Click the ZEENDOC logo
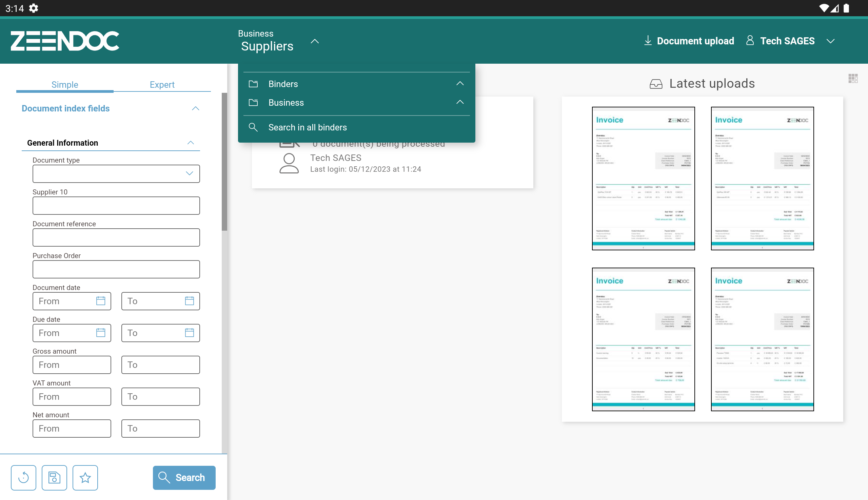The height and width of the screenshot is (500, 868). [65, 41]
